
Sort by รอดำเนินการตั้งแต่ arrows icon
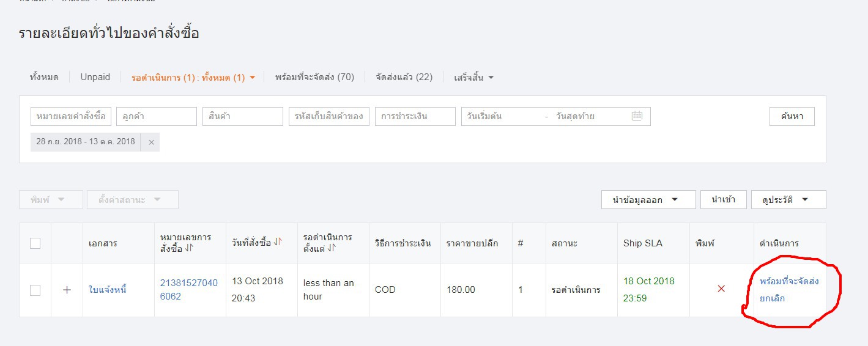point(332,248)
